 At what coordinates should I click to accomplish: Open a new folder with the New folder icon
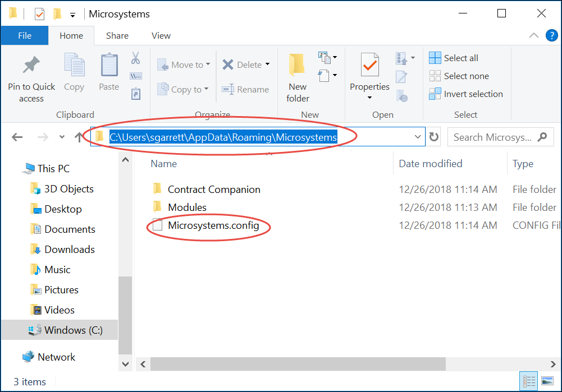pyautogui.click(x=297, y=73)
